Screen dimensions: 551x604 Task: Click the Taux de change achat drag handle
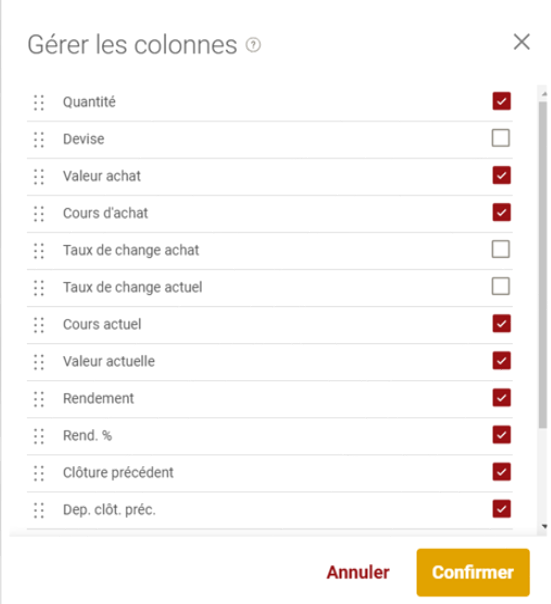pyautogui.click(x=39, y=251)
